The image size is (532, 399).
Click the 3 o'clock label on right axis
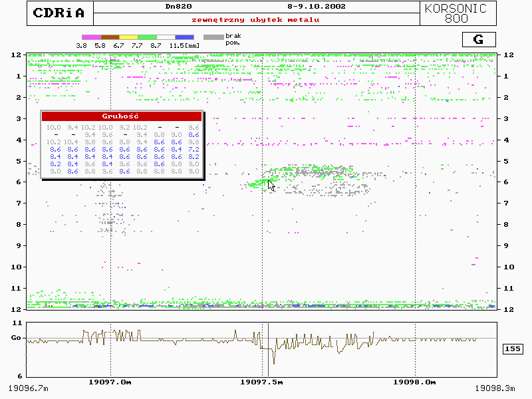[x=506, y=119]
